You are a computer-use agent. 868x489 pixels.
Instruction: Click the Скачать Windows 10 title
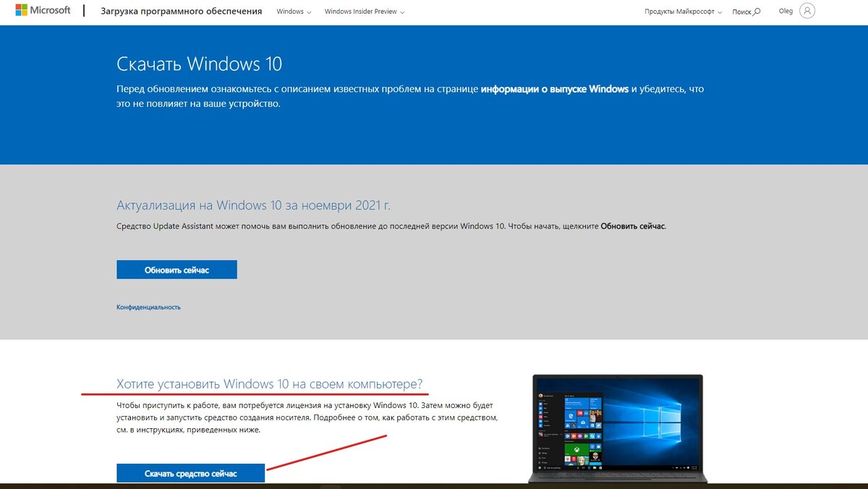coord(199,64)
